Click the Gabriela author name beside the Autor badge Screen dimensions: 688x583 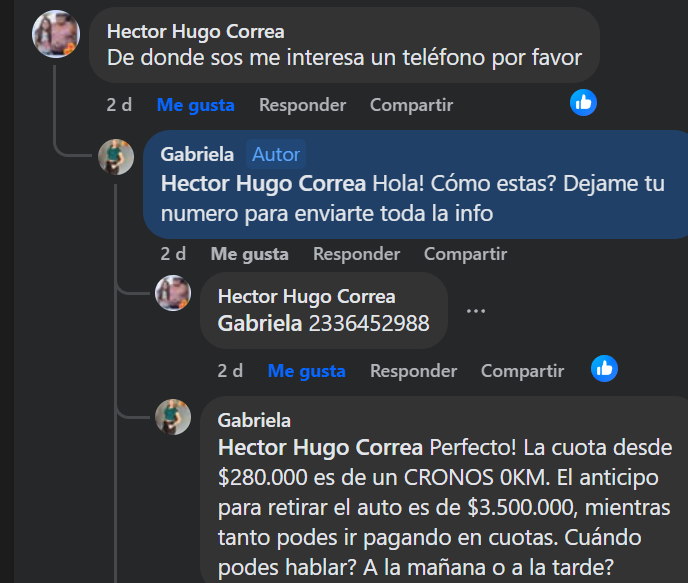pyautogui.click(x=197, y=154)
